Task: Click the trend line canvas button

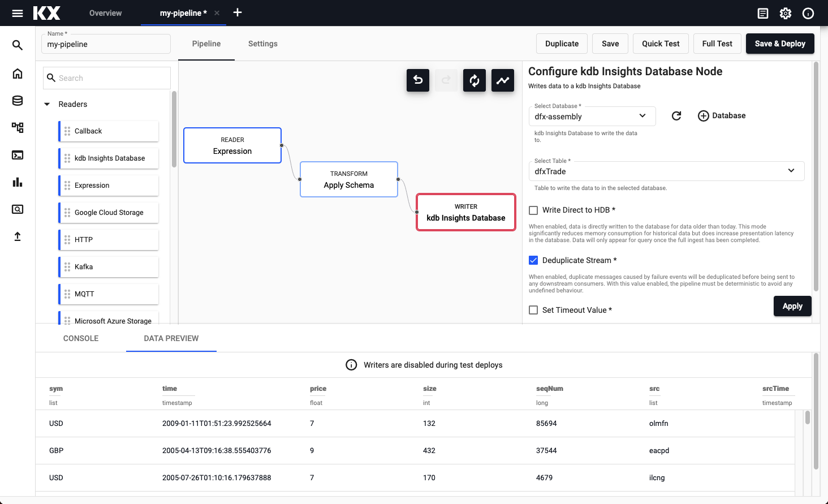Action: pos(503,80)
